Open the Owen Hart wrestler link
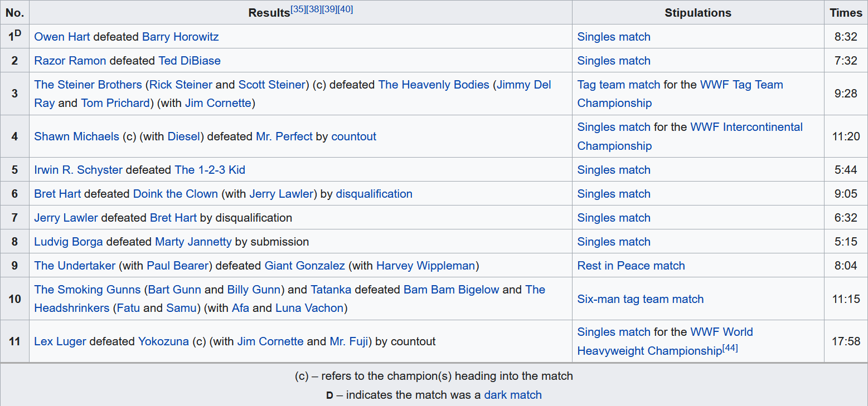This screenshot has width=868, height=406. 62,37
